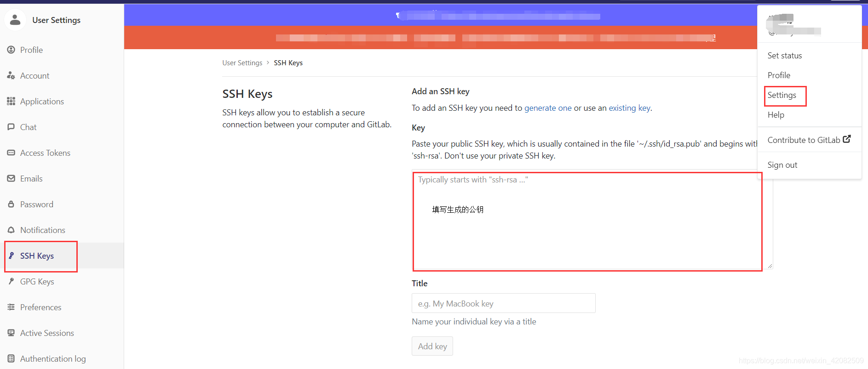Click the Account icon in sidebar
The image size is (868, 369).
(11, 75)
